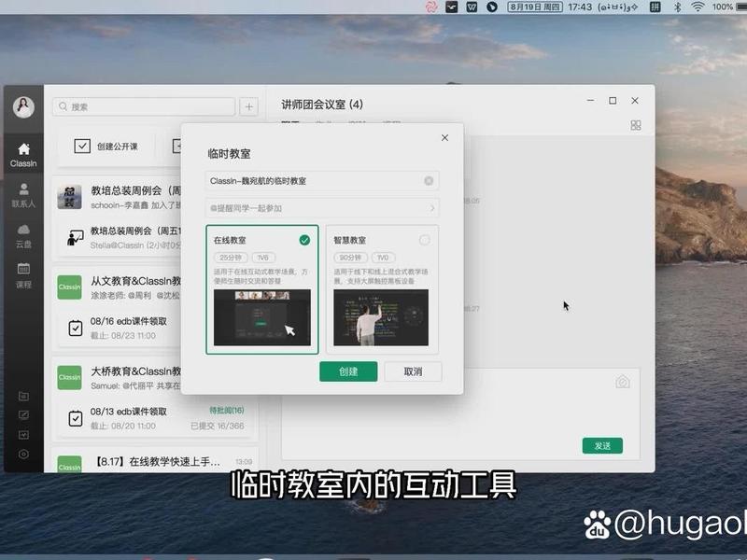Click the 待批阅(16) link
This screenshot has height=560, width=747.
pos(227,410)
